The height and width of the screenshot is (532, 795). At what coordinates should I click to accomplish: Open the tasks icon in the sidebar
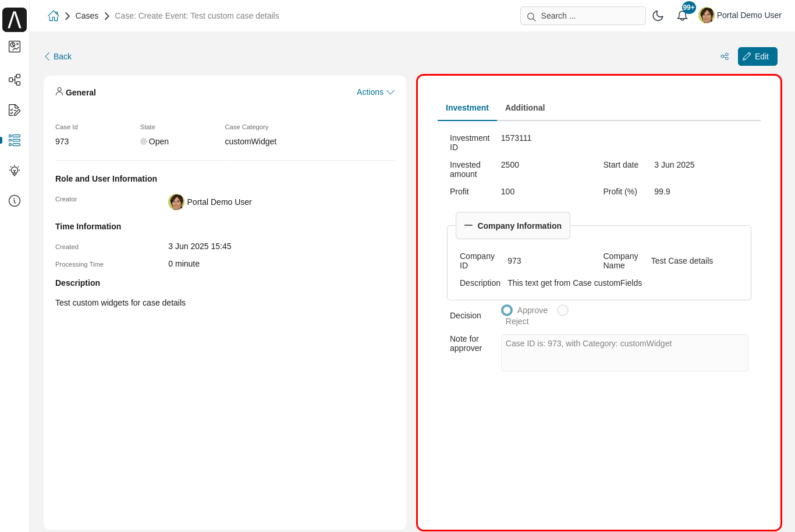tap(15, 110)
